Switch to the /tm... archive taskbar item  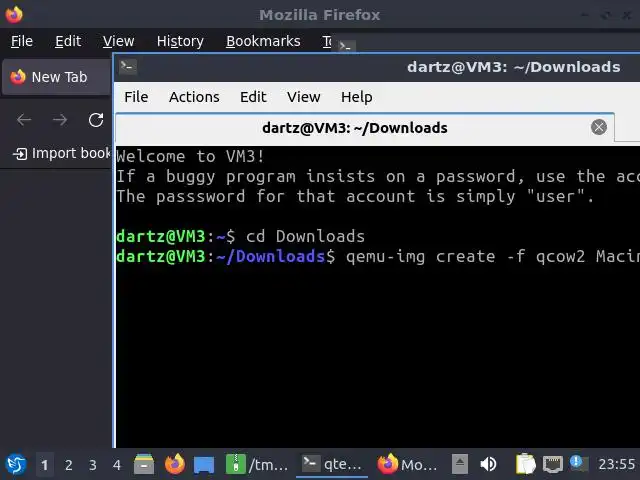[258, 464]
